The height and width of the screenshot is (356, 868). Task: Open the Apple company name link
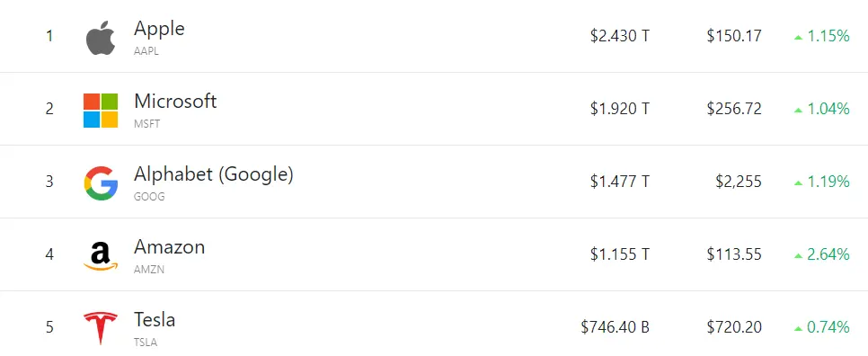pos(159,29)
